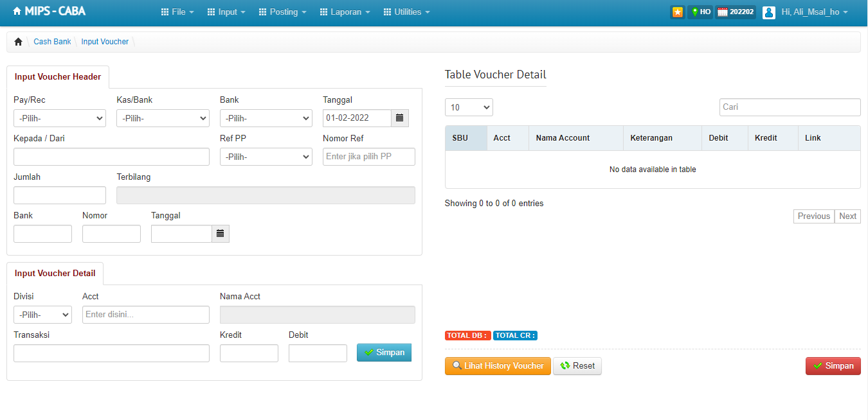Click the yellow star favorites icon
Screen dimensions: 868x420
click(677, 12)
